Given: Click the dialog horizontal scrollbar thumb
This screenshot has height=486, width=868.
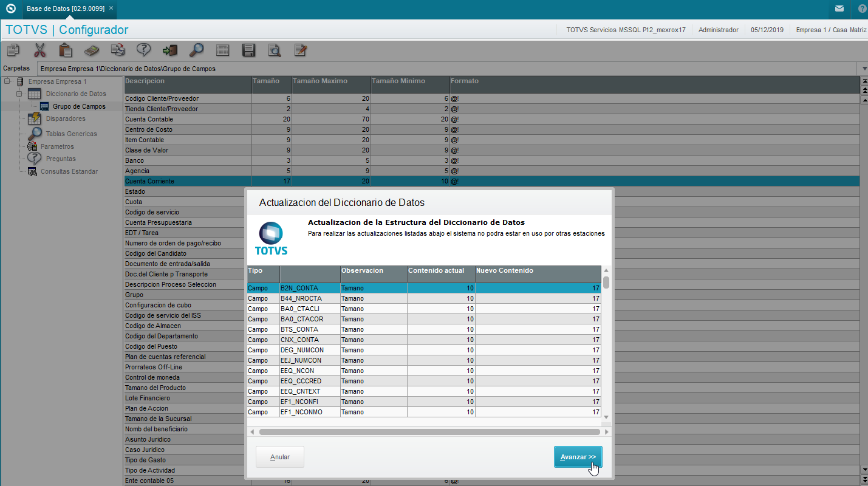Looking at the screenshot, I should 429,432.
